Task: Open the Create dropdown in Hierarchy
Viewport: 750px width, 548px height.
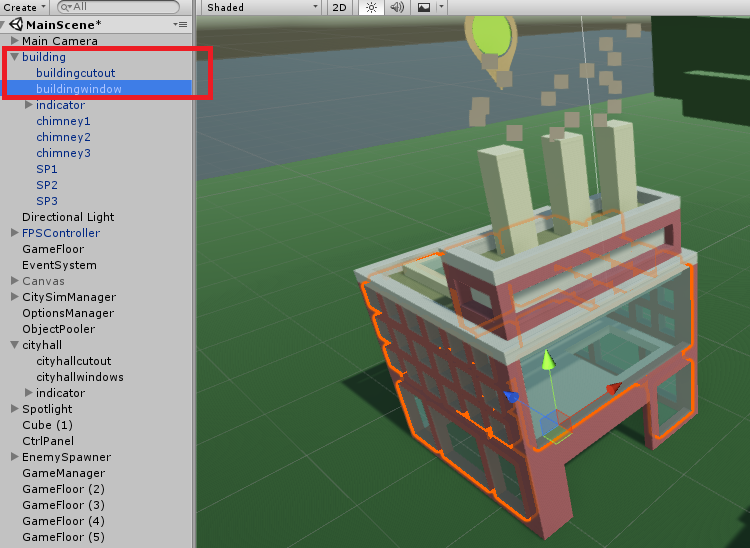Action: tap(24, 7)
